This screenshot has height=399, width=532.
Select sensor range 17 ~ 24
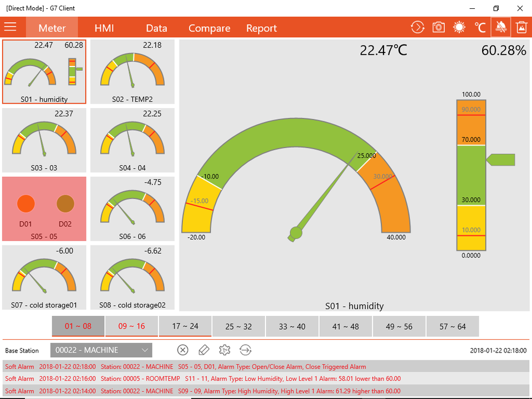[185, 326]
